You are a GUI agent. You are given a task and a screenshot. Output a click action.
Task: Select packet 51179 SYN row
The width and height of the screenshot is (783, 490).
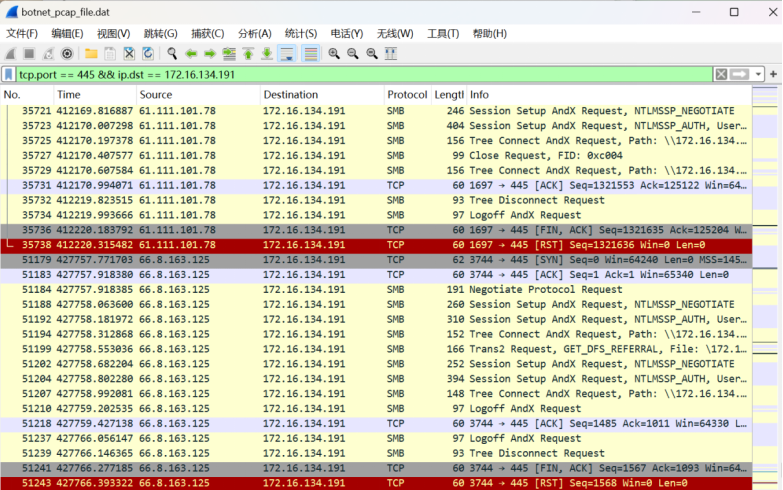(x=376, y=260)
